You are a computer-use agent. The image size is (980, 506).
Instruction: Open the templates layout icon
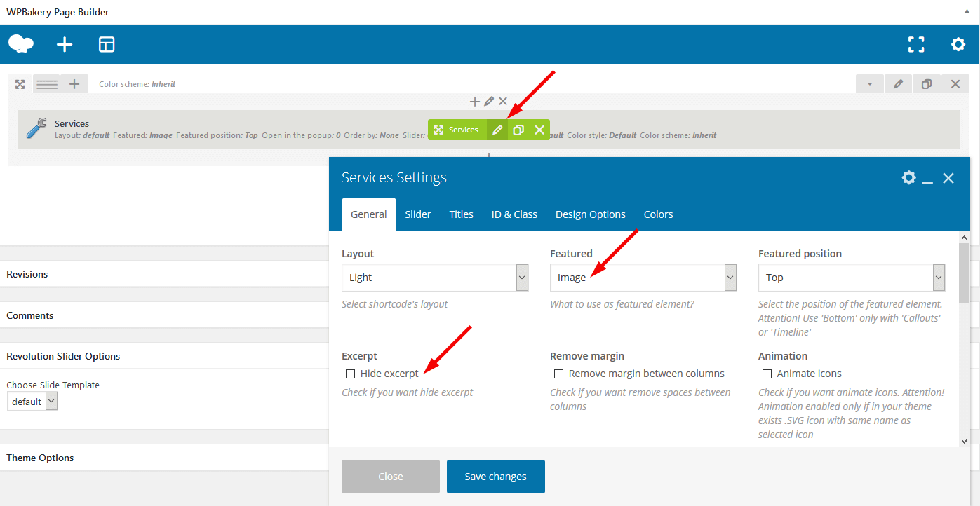point(107,45)
